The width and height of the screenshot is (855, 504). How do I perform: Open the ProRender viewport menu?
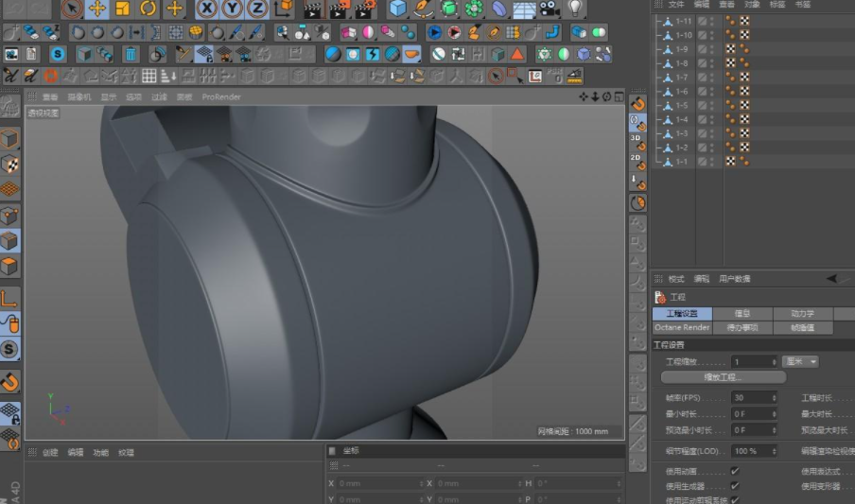tap(221, 96)
